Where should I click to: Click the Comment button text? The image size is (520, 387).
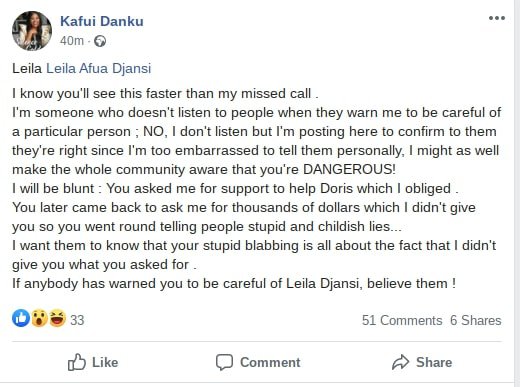[x=270, y=362]
